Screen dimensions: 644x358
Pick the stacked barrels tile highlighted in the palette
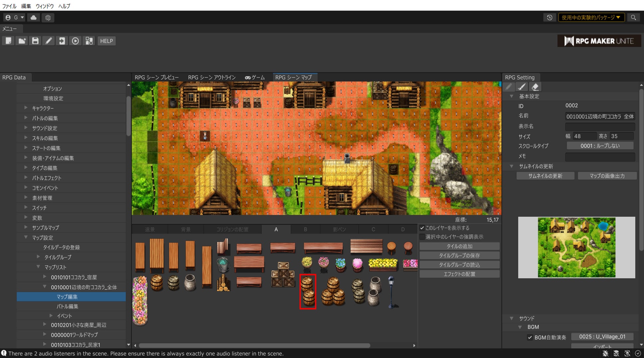pyautogui.click(x=308, y=291)
